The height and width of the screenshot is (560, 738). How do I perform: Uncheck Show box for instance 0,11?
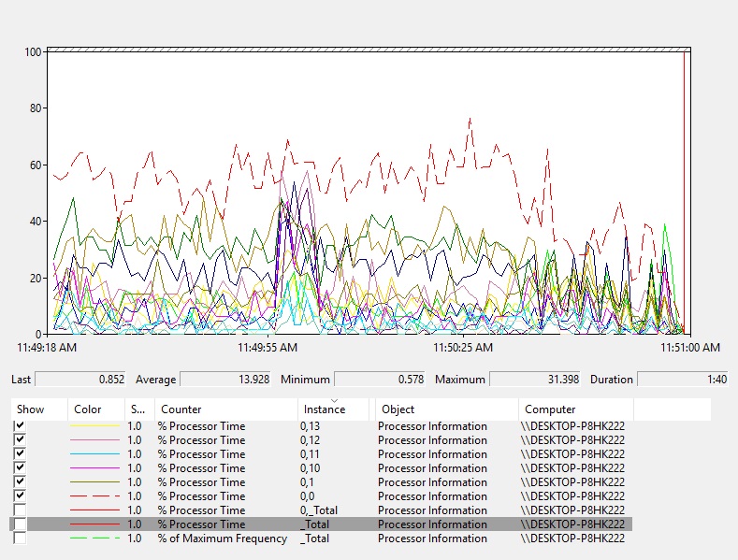pos(20,453)
